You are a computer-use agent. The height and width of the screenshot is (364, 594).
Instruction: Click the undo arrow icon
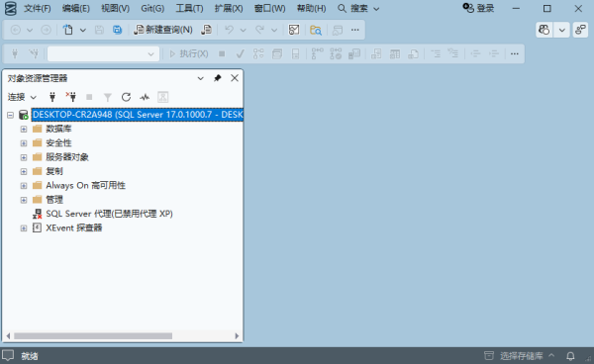tap(229, 30)
